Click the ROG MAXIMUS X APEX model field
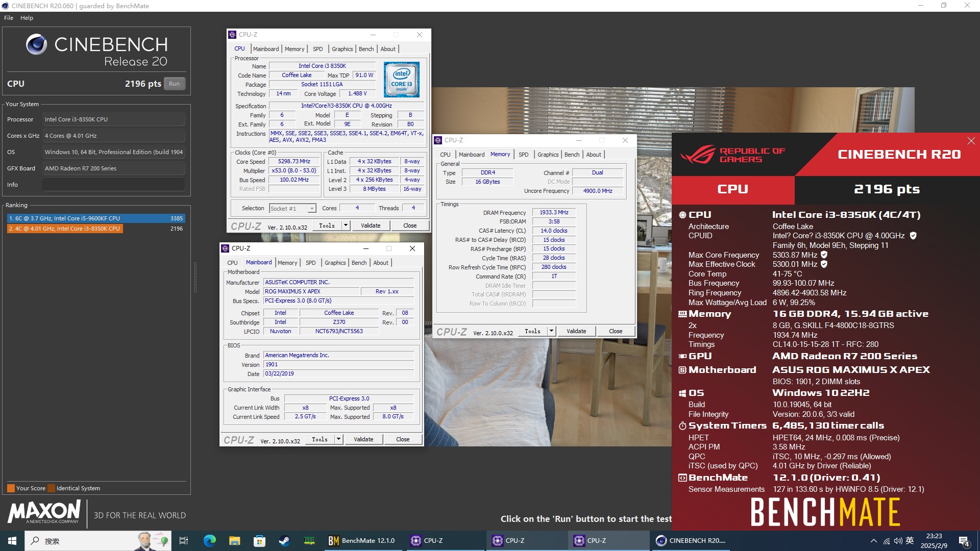 (x=311, y=291)
